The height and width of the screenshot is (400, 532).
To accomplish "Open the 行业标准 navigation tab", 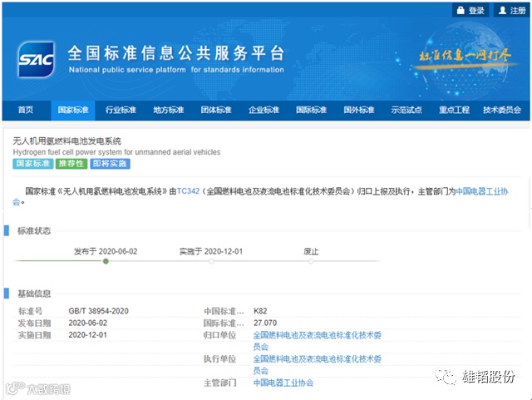I will click(x=121, y=110).
